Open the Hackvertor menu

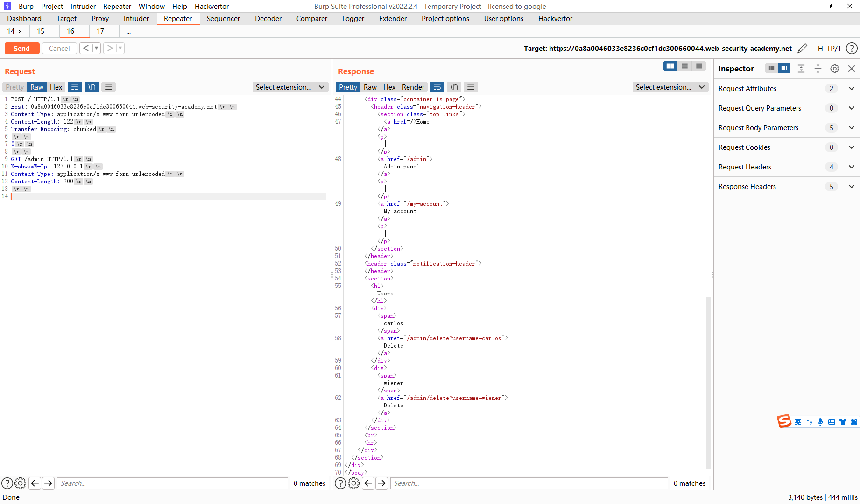tap(211, 6)
